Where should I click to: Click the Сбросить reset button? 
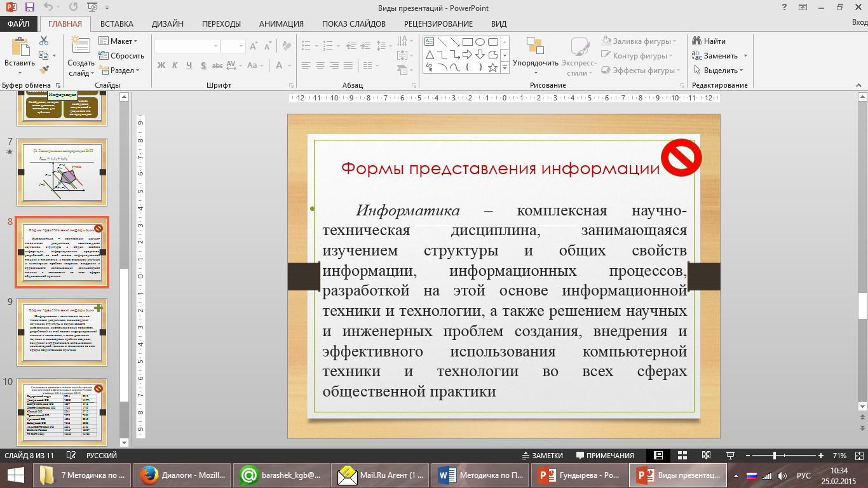121,56
